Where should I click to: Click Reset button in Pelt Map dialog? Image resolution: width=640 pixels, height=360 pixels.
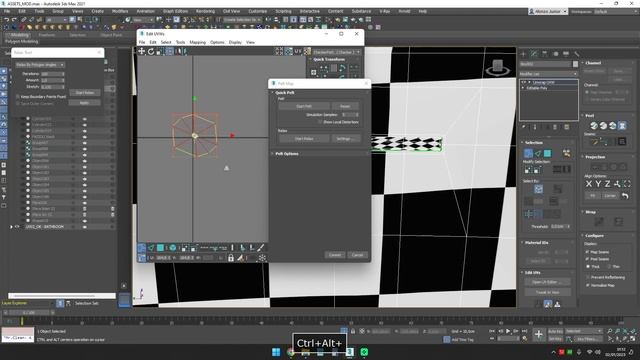click(345, 106)
